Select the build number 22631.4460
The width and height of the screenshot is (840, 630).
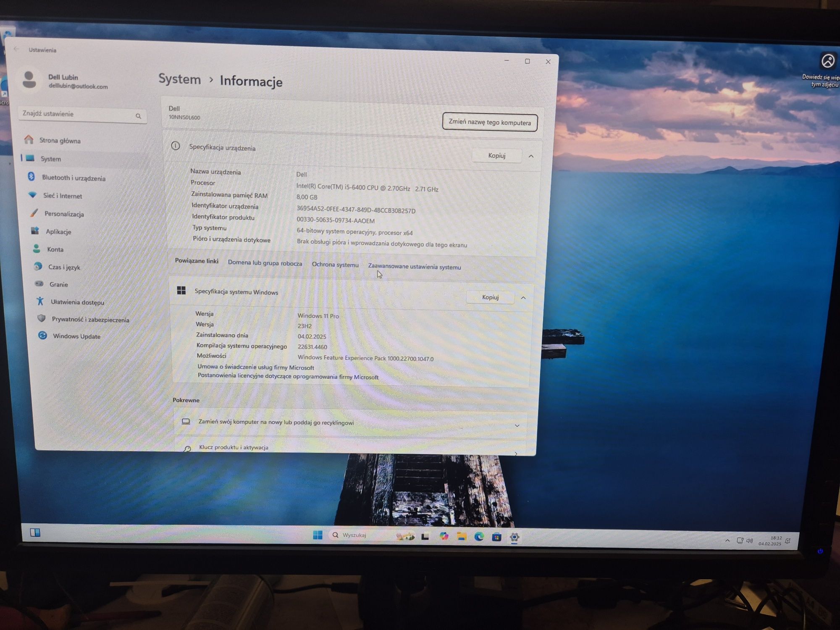(x=312, y=347)
